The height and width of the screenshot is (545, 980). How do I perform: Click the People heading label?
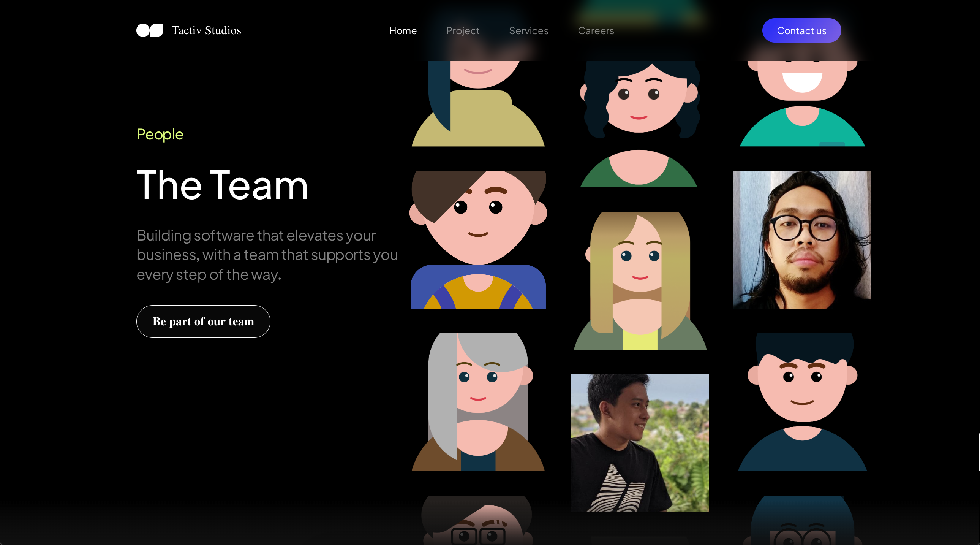coord(160,134)
